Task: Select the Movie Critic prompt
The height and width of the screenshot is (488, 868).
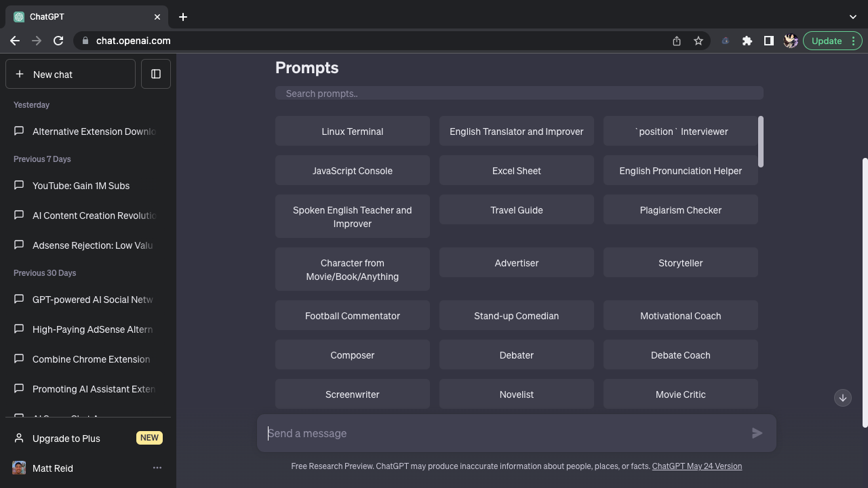Action: (681, 394)
